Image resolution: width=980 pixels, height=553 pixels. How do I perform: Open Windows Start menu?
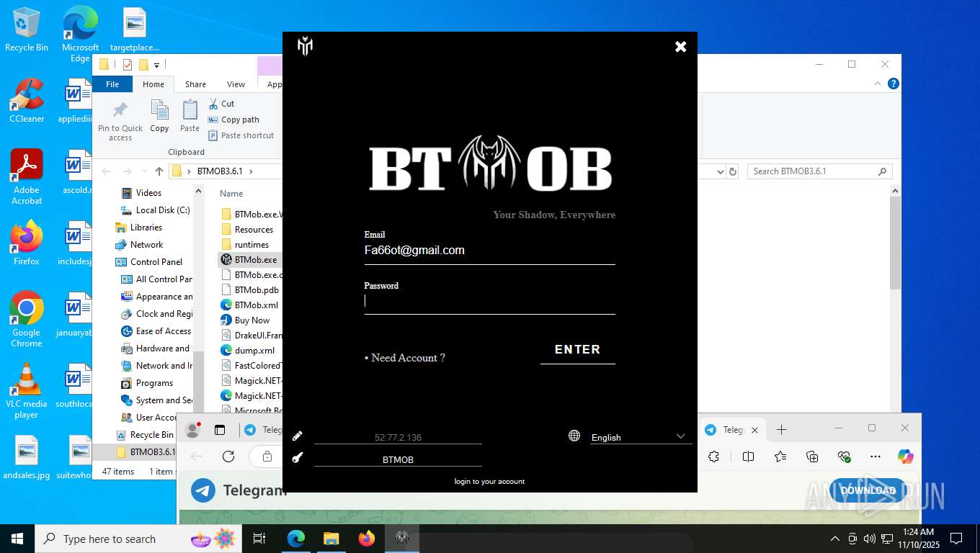[17, 539]
